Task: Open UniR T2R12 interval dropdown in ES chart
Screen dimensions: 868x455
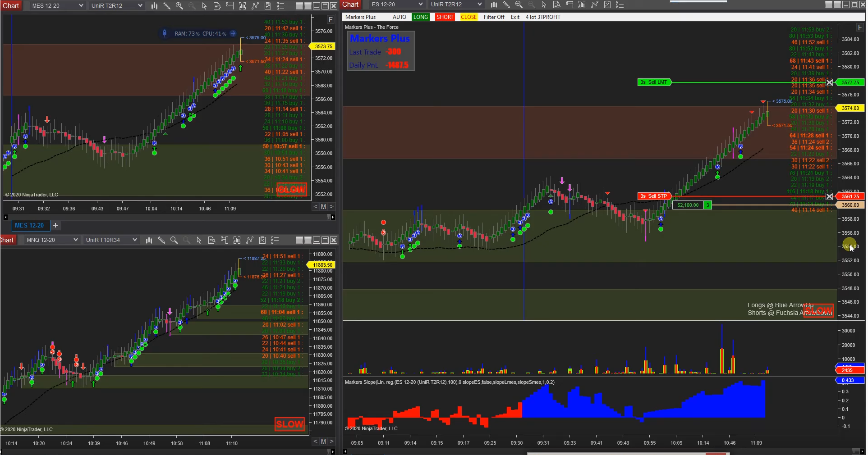Action: (x=456, y=5)
